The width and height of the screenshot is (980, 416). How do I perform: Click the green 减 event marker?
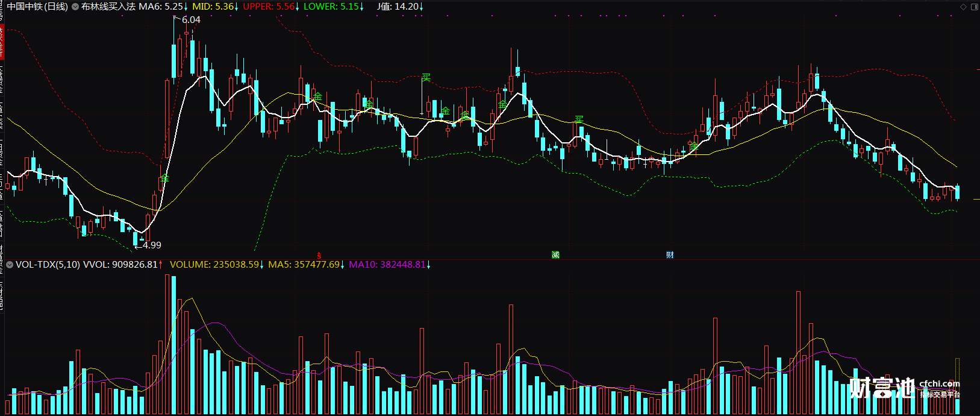[x=555, y=255]
